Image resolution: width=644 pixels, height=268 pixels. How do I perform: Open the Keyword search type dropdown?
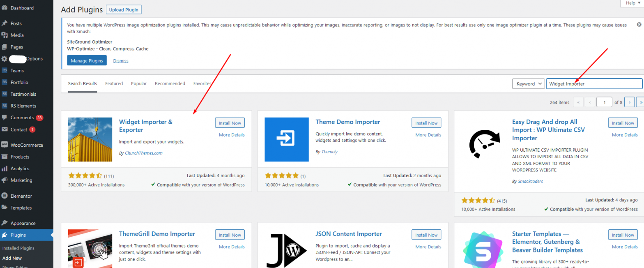point(528,83)
